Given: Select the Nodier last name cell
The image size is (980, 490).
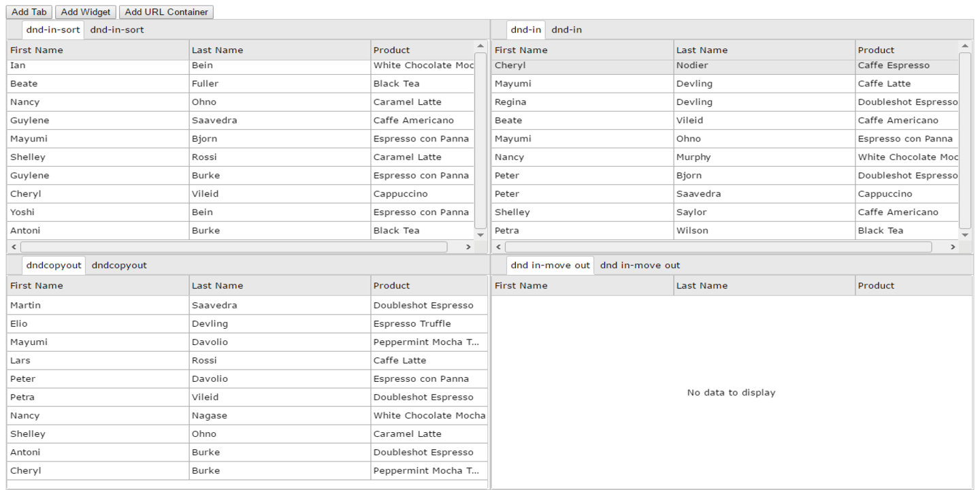Looking at the screenshot, I should coord(764,66).
